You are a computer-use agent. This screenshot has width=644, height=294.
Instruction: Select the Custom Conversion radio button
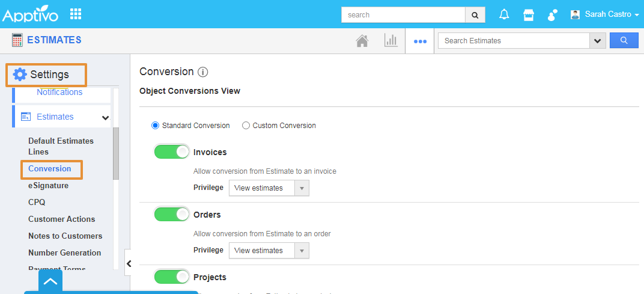(246, 126)
